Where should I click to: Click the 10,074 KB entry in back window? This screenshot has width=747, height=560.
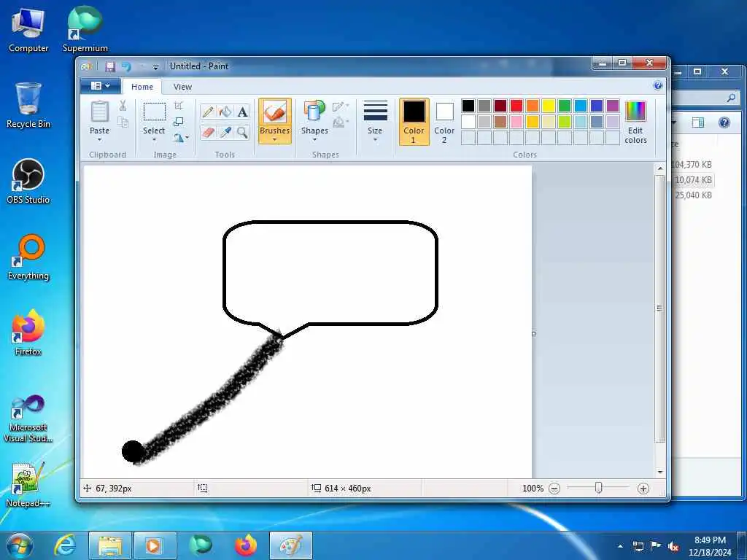pyautogui.click(x=694, y=180)
